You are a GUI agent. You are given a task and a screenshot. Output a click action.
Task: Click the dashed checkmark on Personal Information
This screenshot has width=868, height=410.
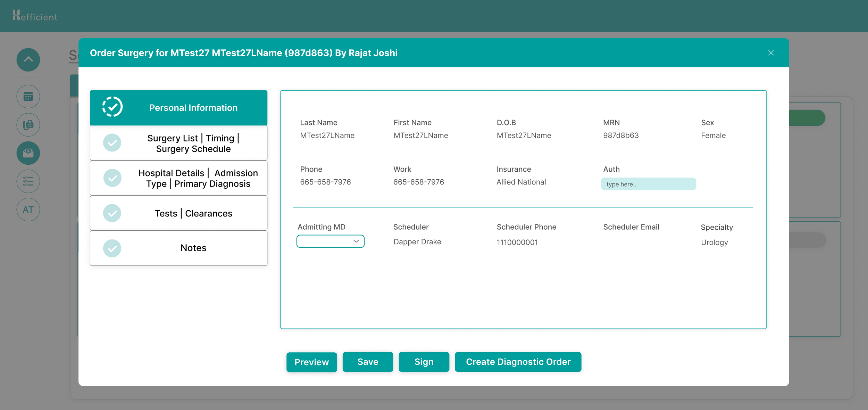point(112,107)
